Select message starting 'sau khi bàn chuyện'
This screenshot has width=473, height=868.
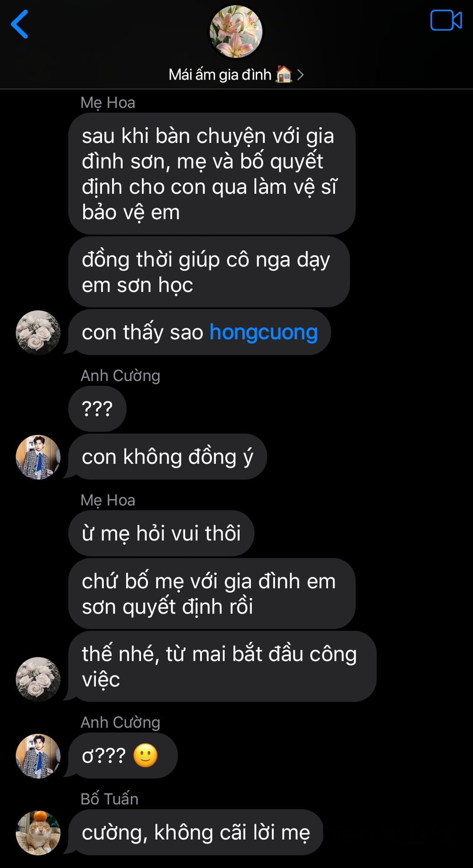[x=212, y=174]
